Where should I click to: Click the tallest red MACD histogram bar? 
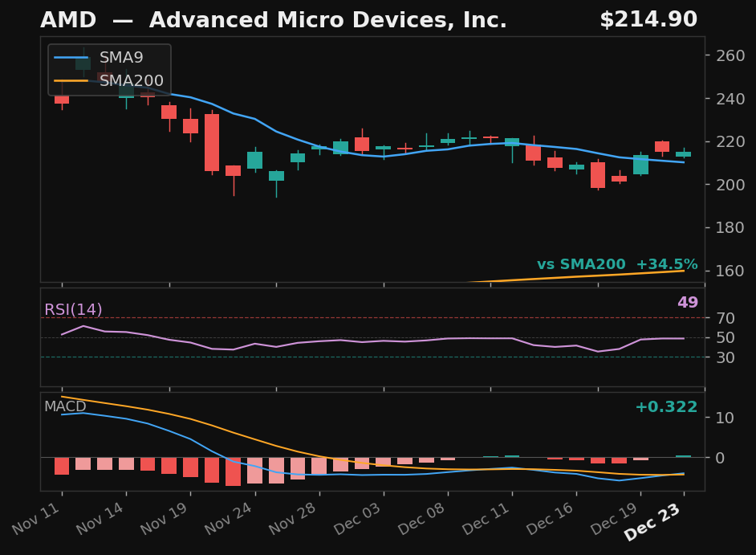(234, 471)
